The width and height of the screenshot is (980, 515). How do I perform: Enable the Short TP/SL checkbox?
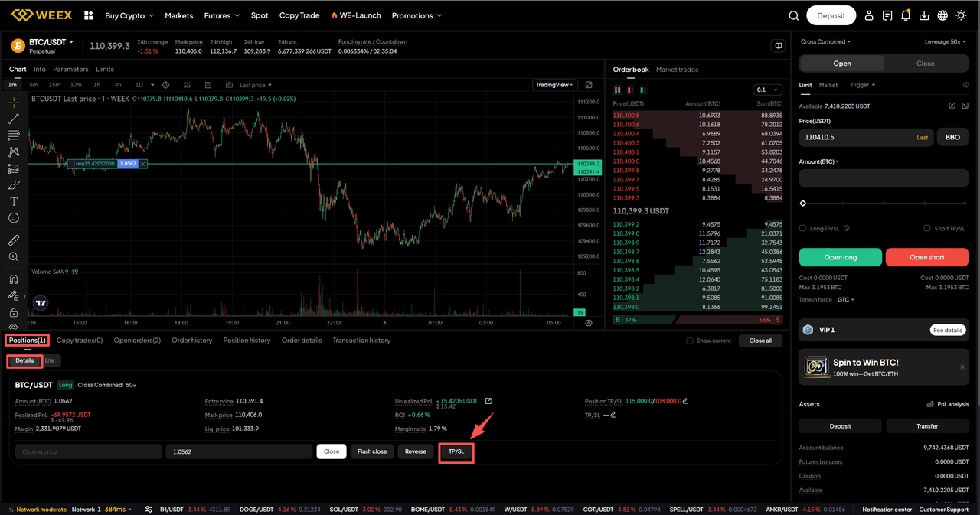pos(927,228)
